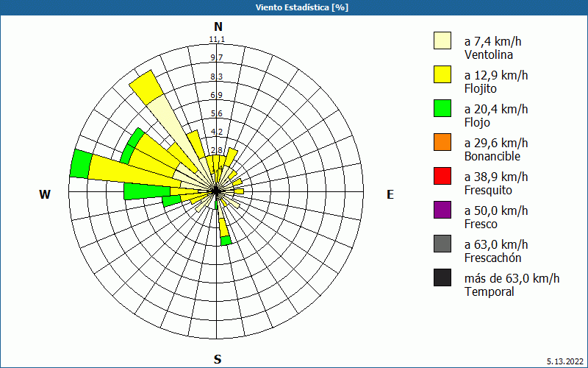Click the Ventolina legend name
This screenshot has height=368, width=588.
click(x=489, y=54)
